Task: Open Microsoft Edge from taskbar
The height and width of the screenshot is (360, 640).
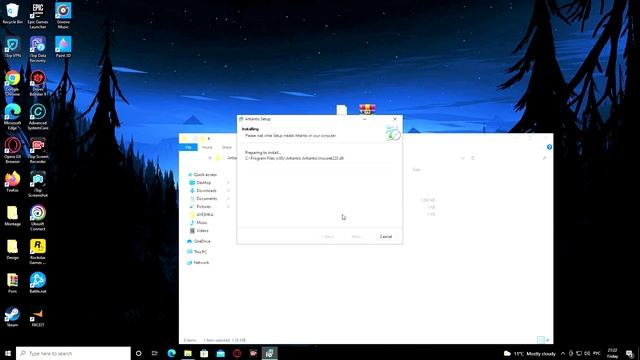Action: tap(171, 353)
